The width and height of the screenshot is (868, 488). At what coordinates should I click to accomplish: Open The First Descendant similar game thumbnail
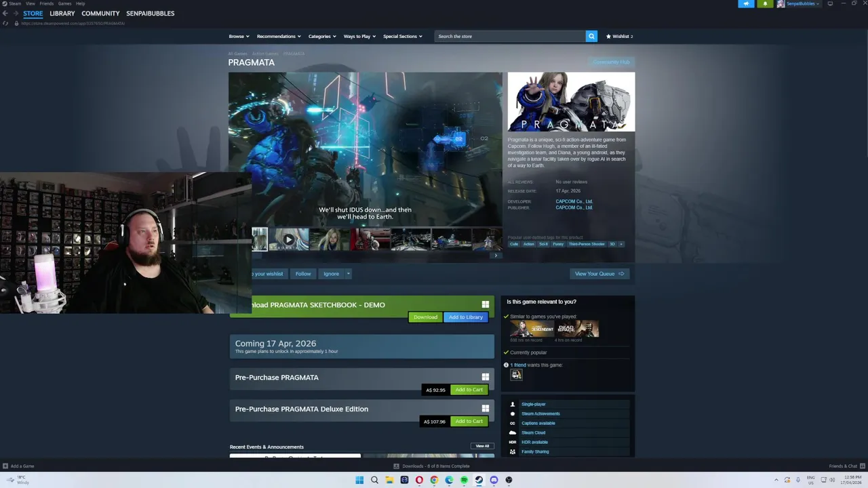532,329
